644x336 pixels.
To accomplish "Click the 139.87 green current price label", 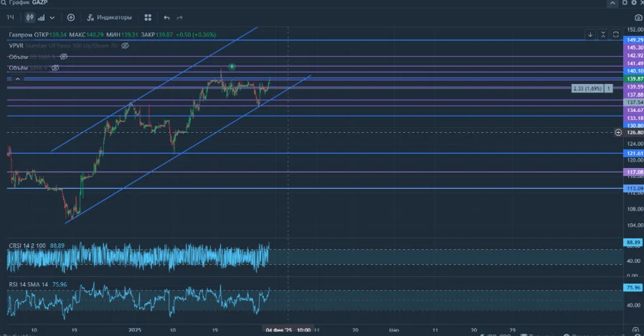I will 634,78.
